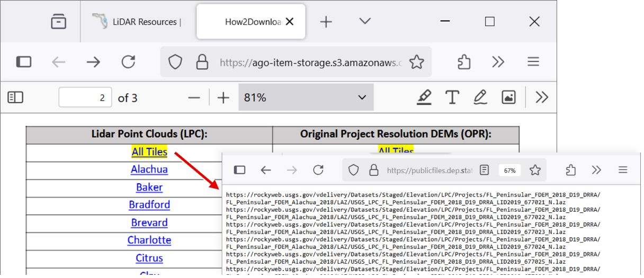Screen dimensions: 644x278
Task: Open the Charlotte county link
Action: pos(149,240)
